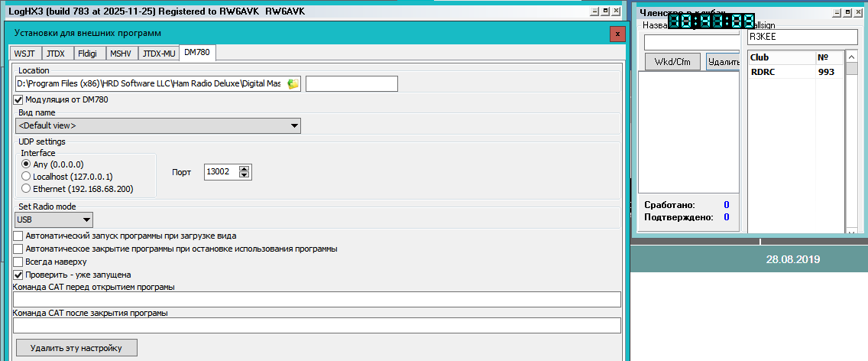Open the JTDX-MU tab

pos(159,54)
